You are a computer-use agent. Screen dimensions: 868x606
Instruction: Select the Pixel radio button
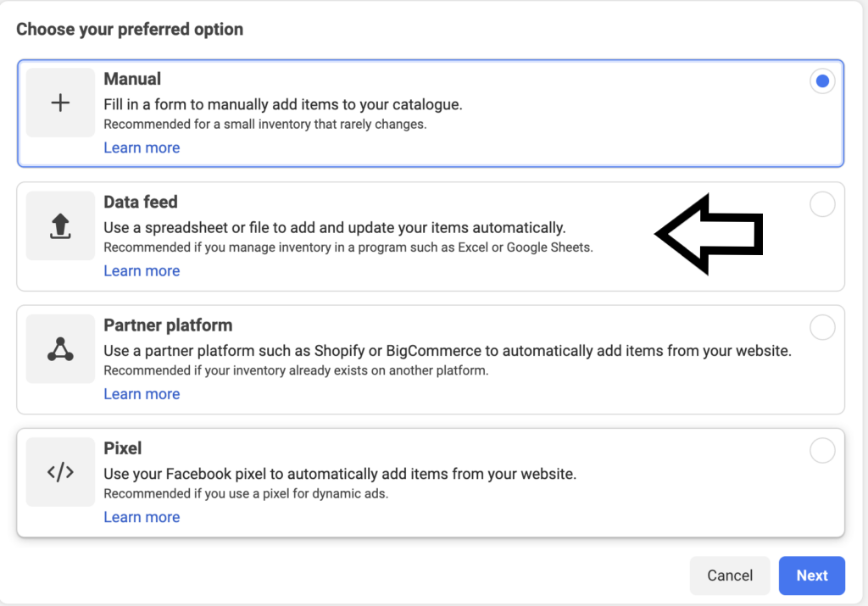(821, 450)
